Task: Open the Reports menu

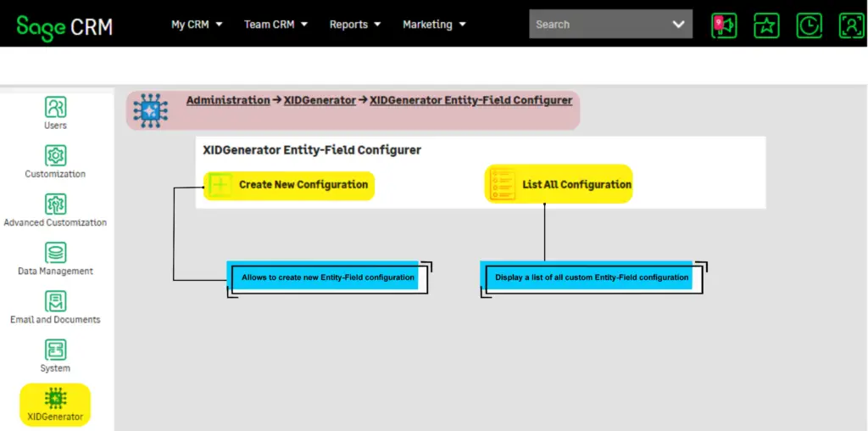Action: click(x=355, y=25)
